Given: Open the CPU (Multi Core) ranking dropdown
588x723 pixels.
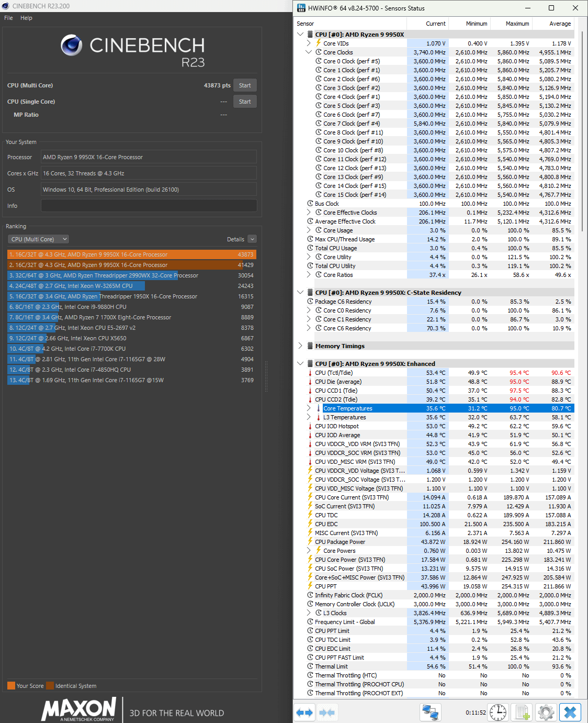Looking at the screenshot, I should (x=38, y=239).
